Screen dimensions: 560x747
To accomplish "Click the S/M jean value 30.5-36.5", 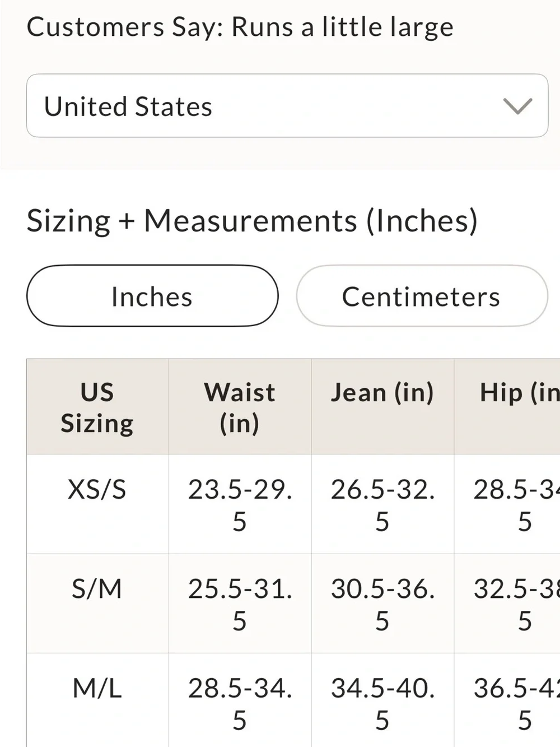I will (382, 604).
